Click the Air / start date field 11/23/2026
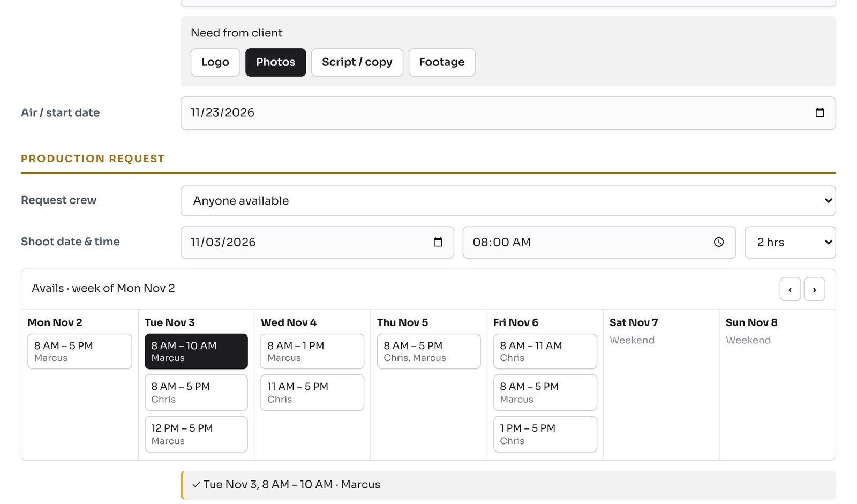 point(508,113)
